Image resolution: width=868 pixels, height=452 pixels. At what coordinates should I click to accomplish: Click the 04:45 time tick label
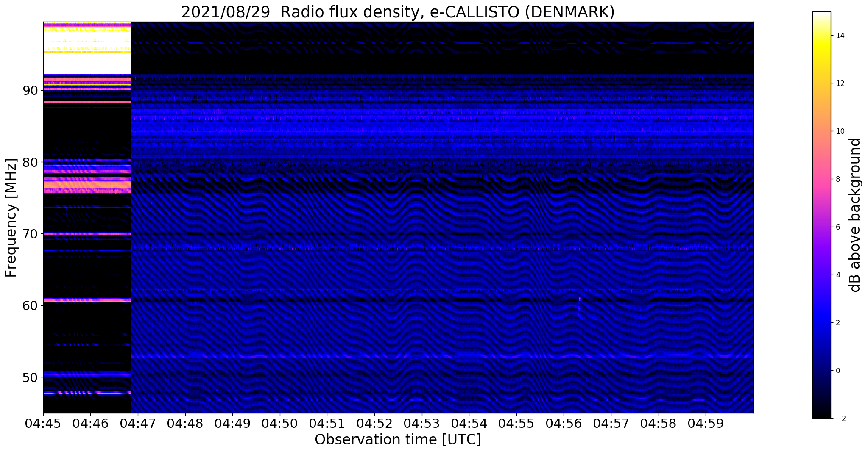coord(43,423)
